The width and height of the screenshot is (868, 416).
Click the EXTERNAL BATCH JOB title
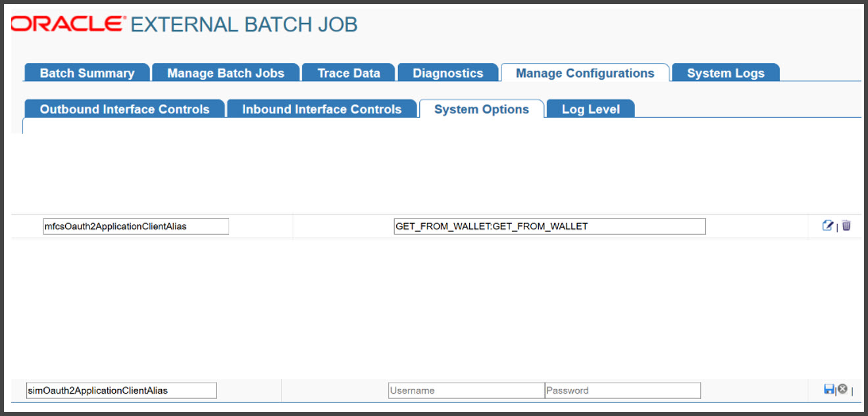point(244,25)
